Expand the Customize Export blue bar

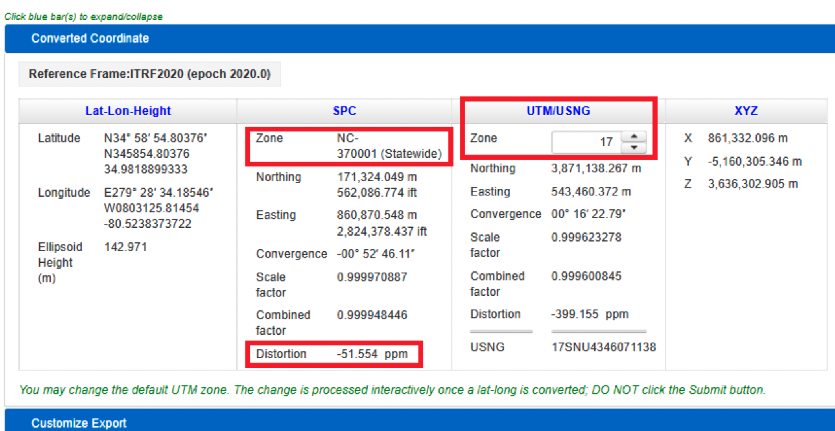79,423
